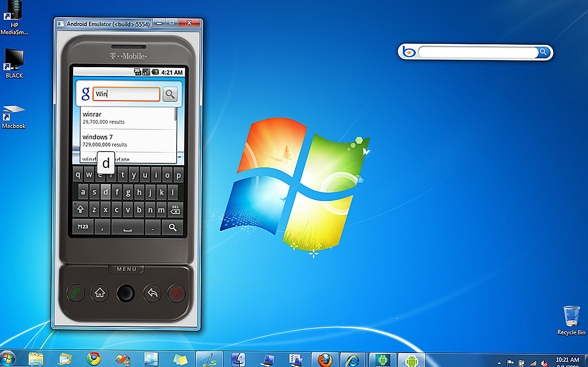Tap the b key on the keyboard
This screenshot has width=588, height=367.
(x=139, y=210)
